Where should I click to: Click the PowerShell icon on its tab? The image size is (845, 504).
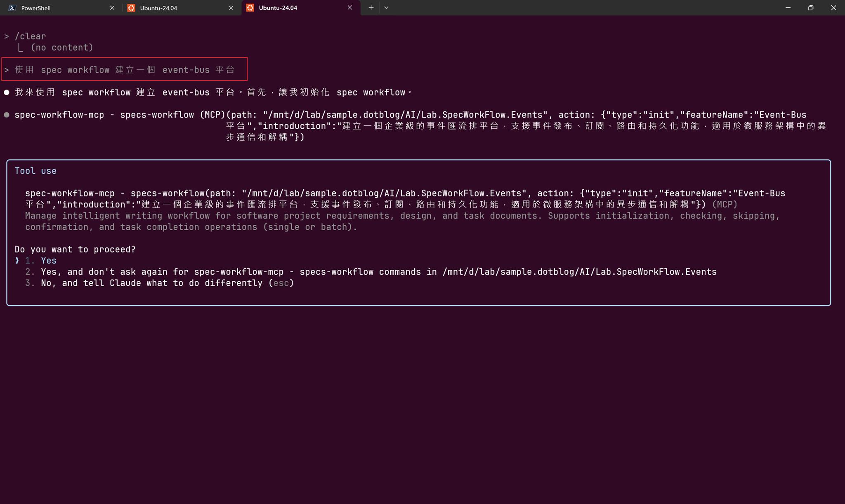tap(12, 8)
